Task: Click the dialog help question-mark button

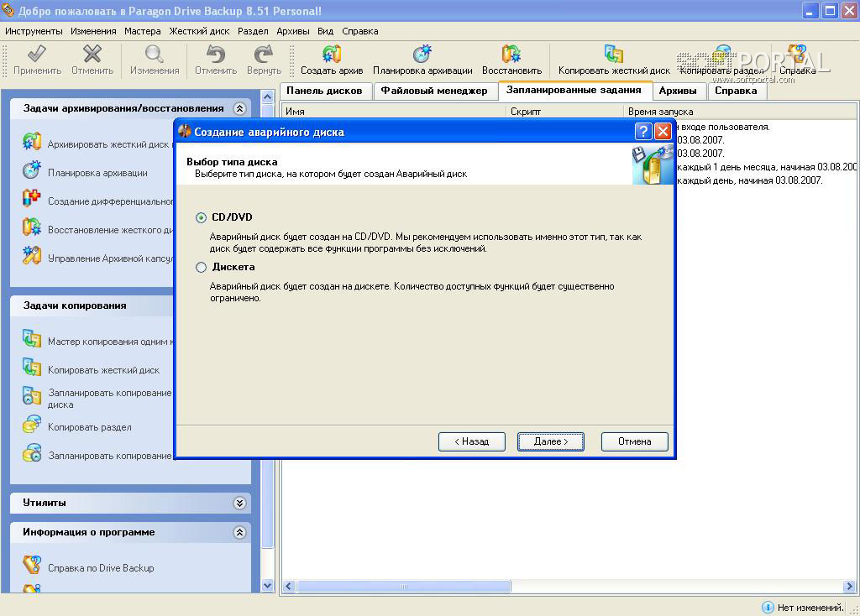Action: click(x=643, y=132)
